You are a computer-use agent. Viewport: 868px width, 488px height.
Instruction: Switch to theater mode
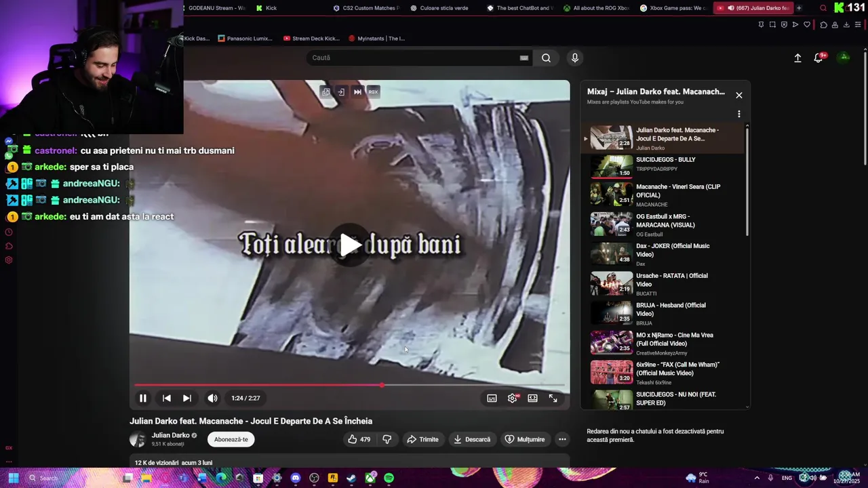point(533,399)
